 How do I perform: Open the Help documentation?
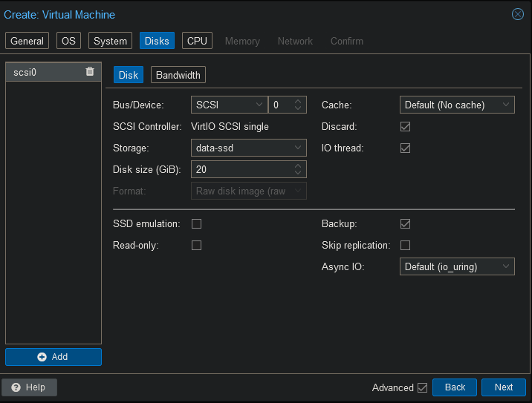30,387
